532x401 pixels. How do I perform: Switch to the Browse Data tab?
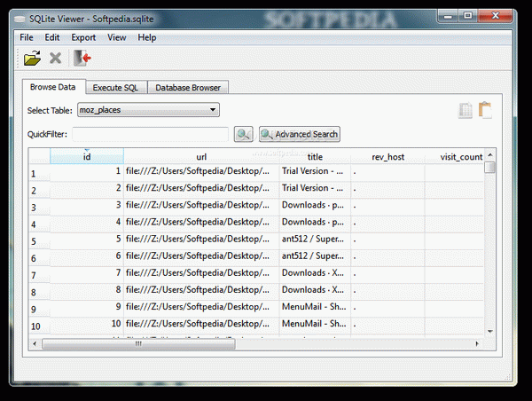(x=53, y=87)
